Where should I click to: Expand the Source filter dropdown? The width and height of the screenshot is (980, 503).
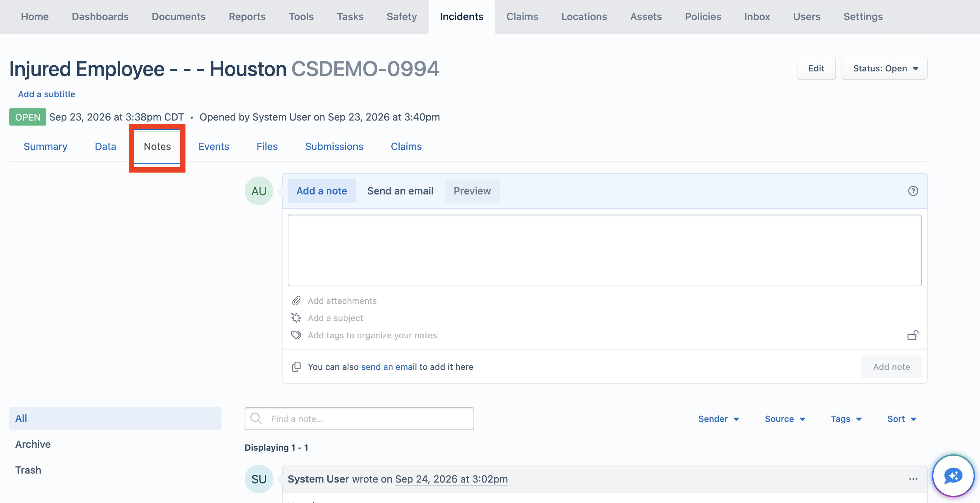coord(785,419)
